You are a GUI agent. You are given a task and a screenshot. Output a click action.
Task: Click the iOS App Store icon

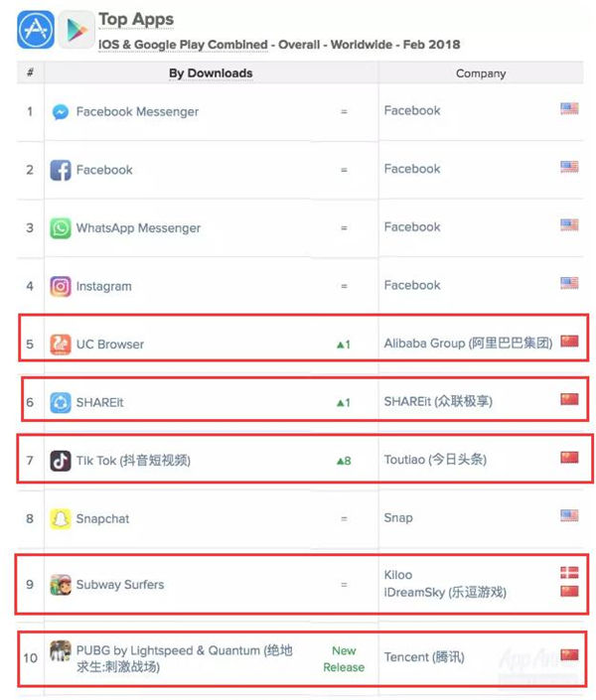click(x=36, y=30)
